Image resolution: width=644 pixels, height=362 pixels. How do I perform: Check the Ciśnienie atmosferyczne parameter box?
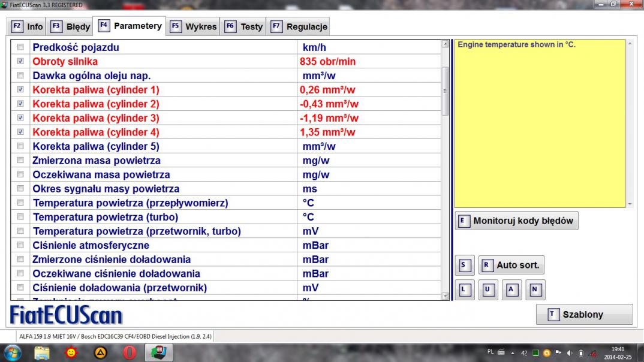[21, 245]
